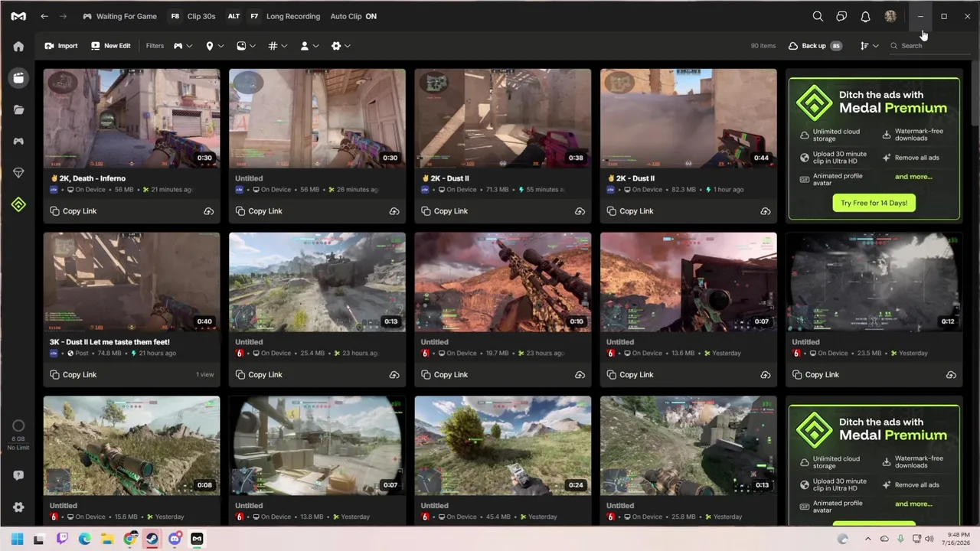Open the 3K - Dust II 0:40 thumbnail
The image size is (980, 551).
tap(132, 282)
